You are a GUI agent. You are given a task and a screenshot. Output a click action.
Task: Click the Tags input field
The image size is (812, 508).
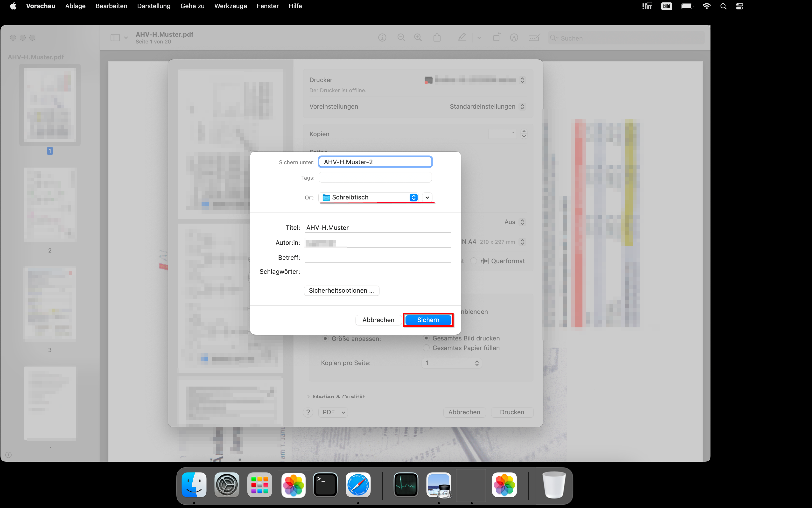coord(375,177)
